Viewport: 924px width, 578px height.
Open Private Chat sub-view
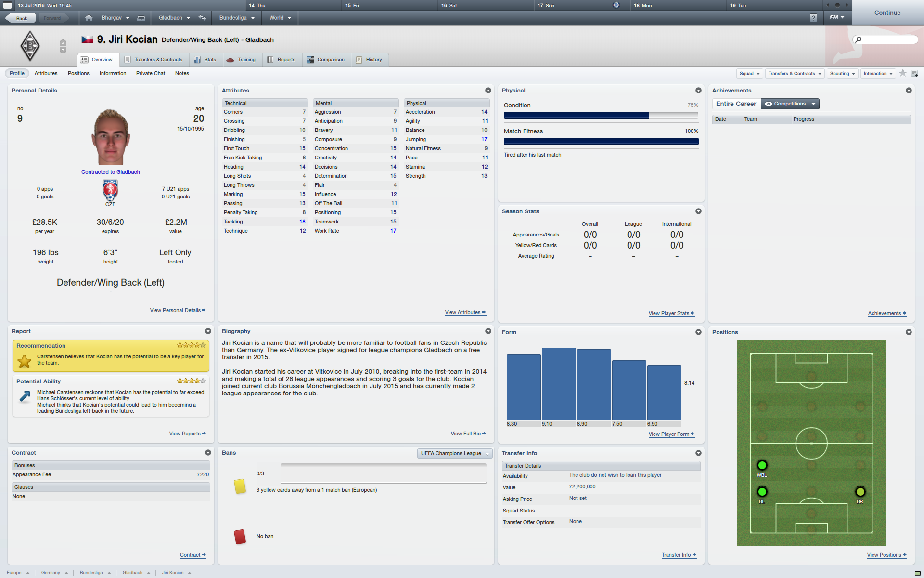click(150, 73)
